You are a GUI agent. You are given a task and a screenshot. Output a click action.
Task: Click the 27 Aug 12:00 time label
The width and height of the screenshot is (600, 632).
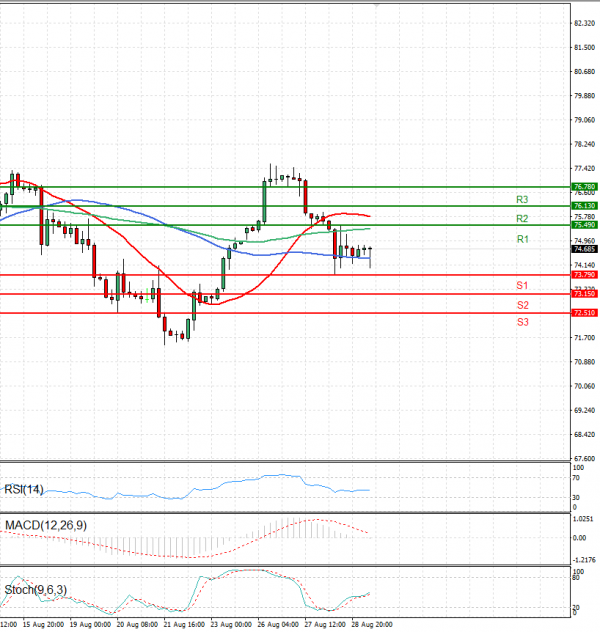[x=325, y=625]
